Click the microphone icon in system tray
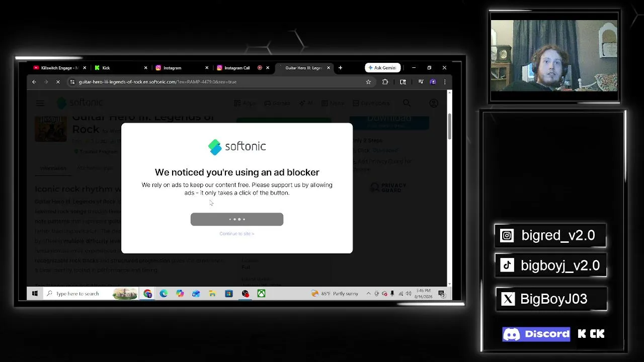 click(392, 294)
